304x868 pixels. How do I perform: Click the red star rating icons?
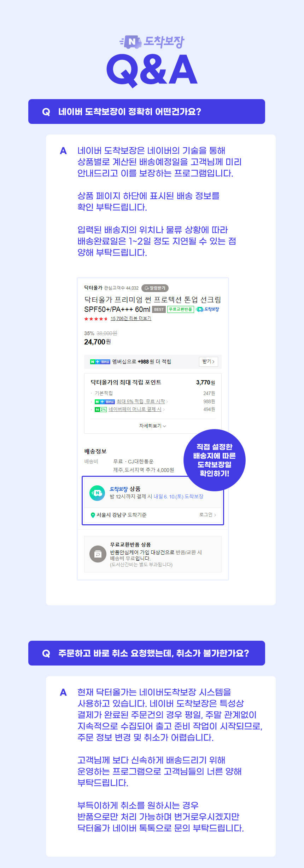96,319
